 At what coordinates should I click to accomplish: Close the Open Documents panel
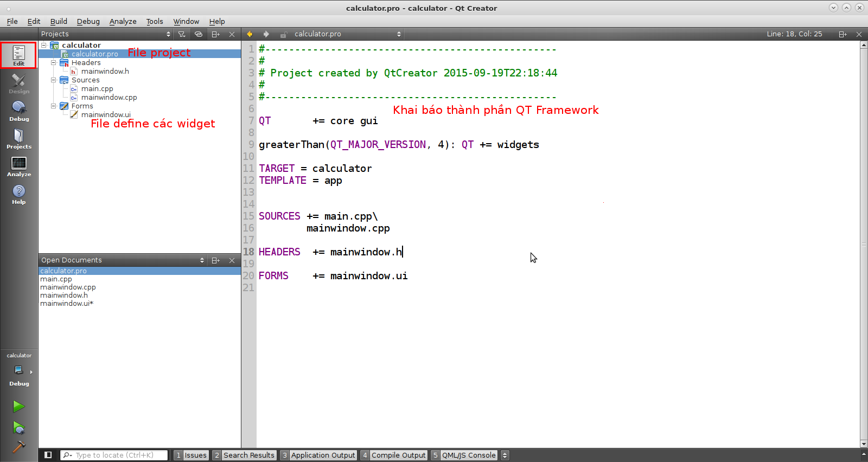[232, 260]
